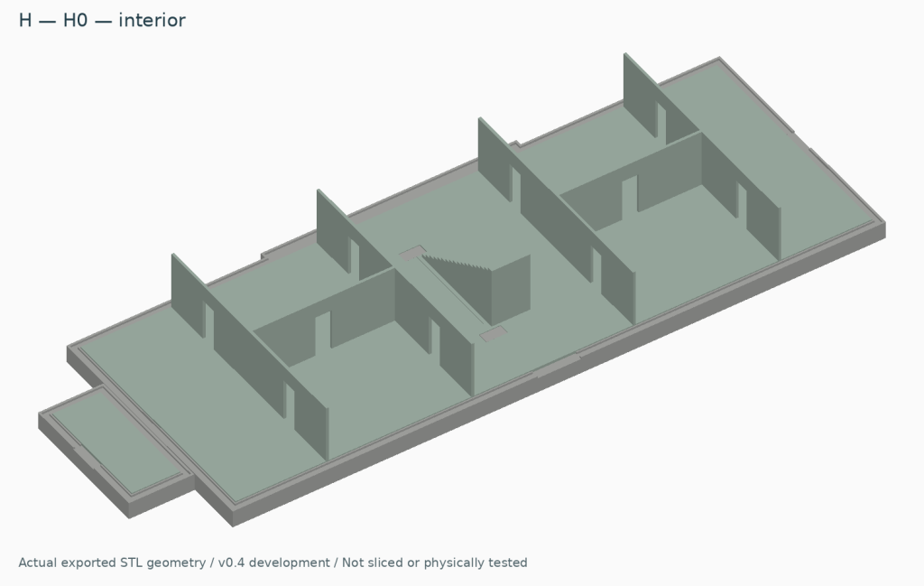Click the title text "H — H0 — interior"
The width and height of the screenshot is (924, 586).
102,20
